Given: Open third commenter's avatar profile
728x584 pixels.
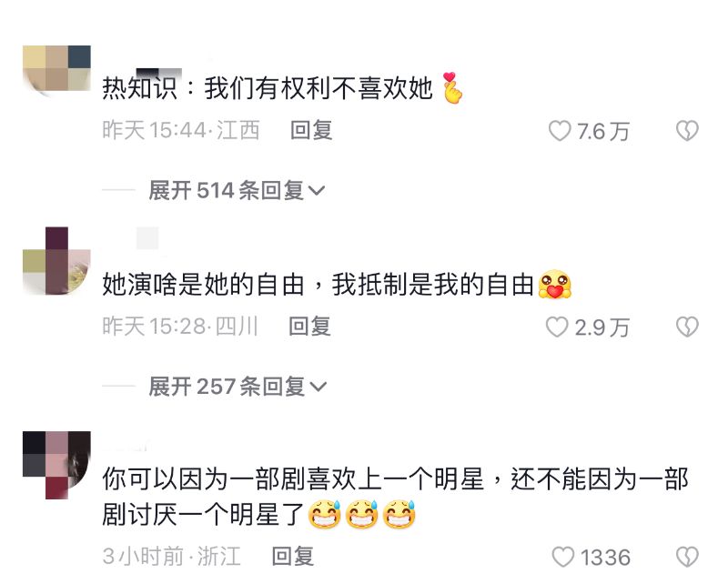Looking at the screenshot, I should click(56, 465).
